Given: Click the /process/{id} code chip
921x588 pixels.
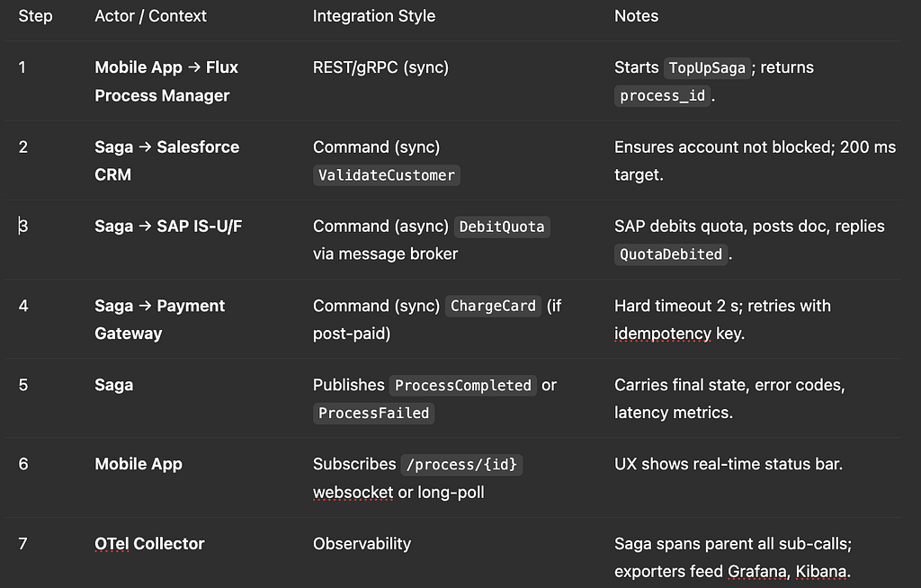Looking at the screenshot, I should pos(462,465).
